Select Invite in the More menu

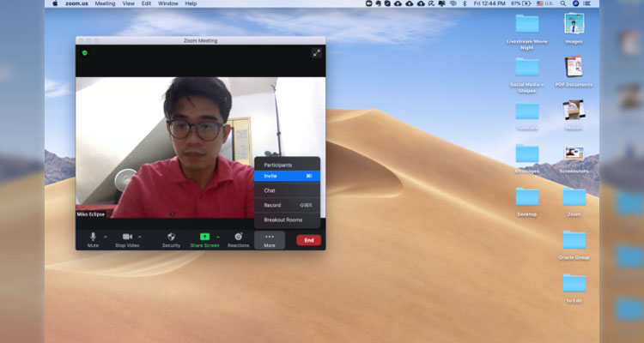[x=287, y=176]
